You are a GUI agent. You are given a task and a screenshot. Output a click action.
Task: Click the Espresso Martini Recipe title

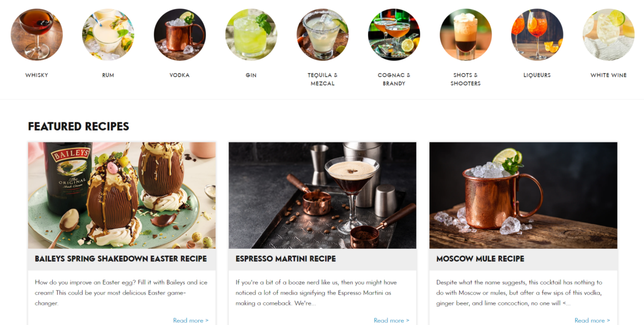(285, 259)
